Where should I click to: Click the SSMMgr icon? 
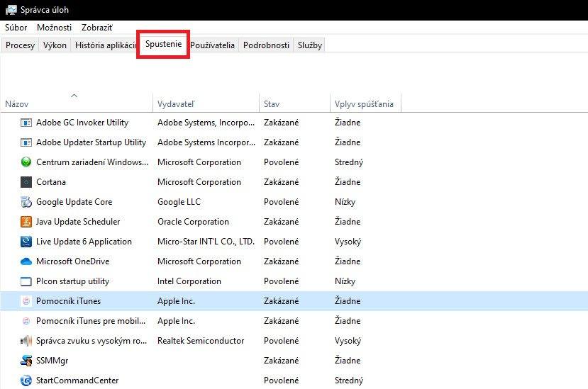26,361
